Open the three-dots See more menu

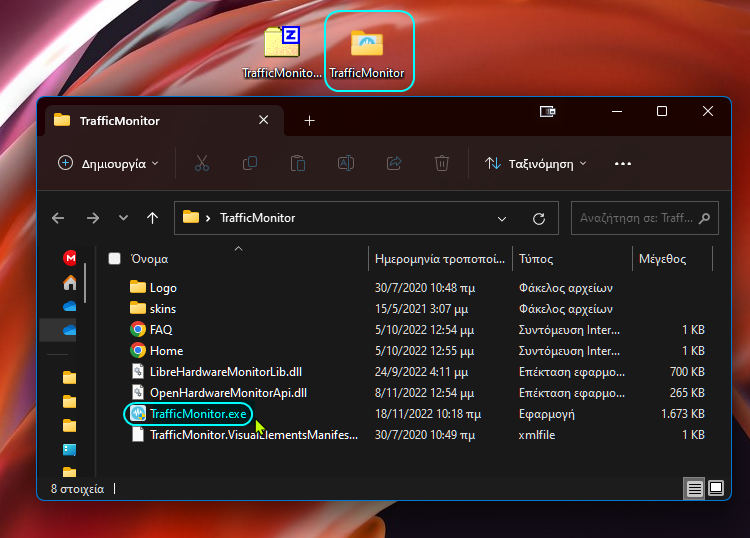[623, 164]
